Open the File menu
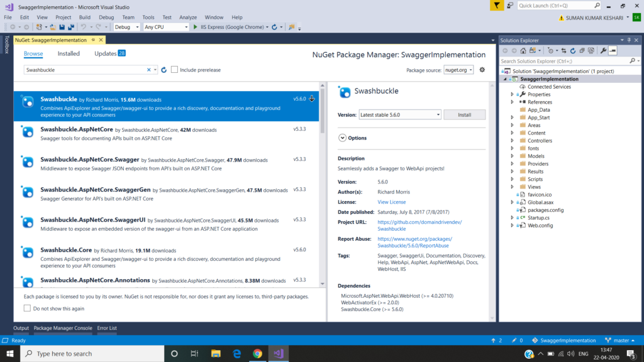 click(8, 17)
